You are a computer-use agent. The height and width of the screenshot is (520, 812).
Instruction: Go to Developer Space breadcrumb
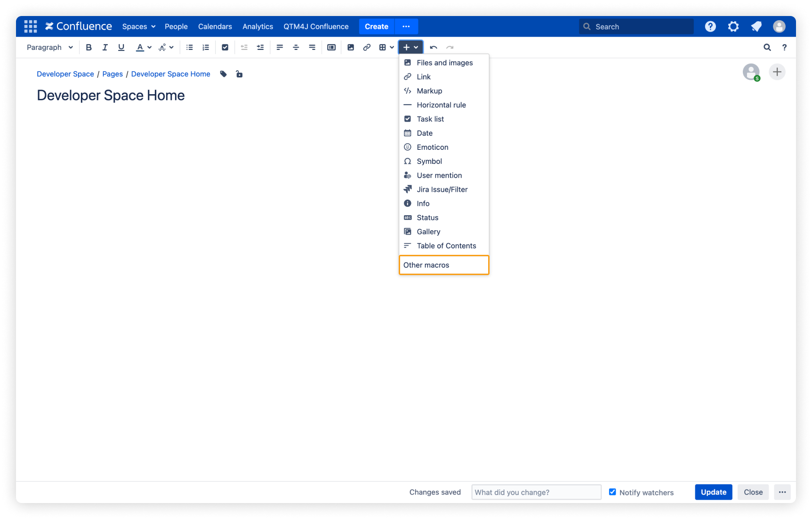[65, 74]
